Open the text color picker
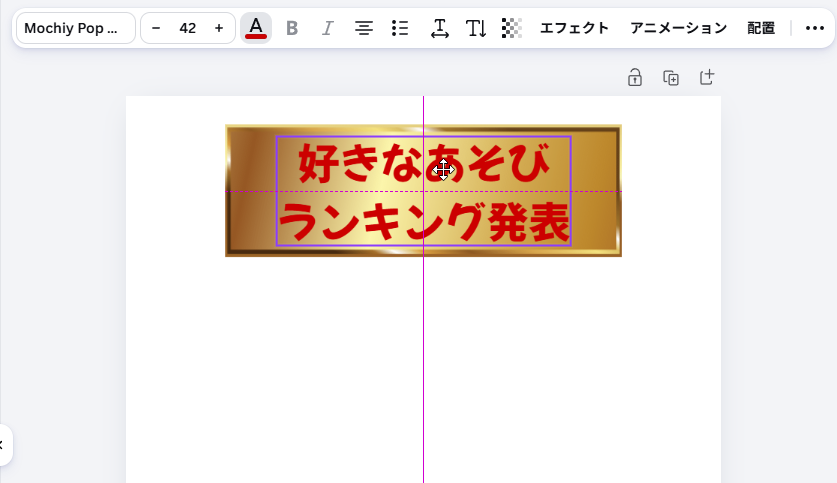Screen dimensions: 837x483 click(256, 28)
